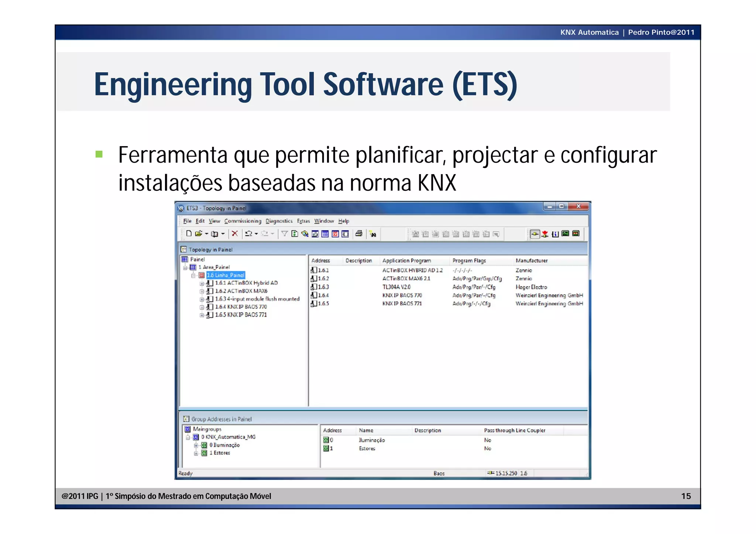756x534 pixels.
Task: Toggle the bus connection icon in right toolbar
Action: pyautogui.click(x=535, y=234)
